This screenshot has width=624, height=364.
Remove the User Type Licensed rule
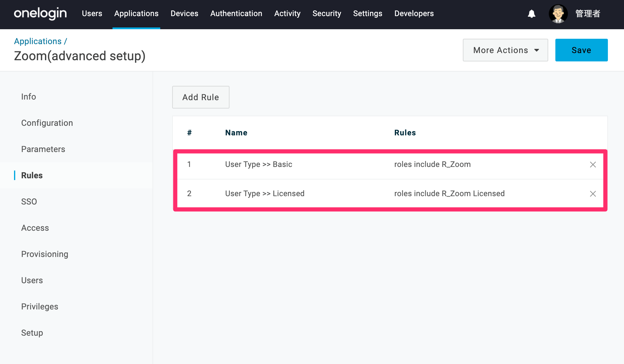[x=593, y=194]
